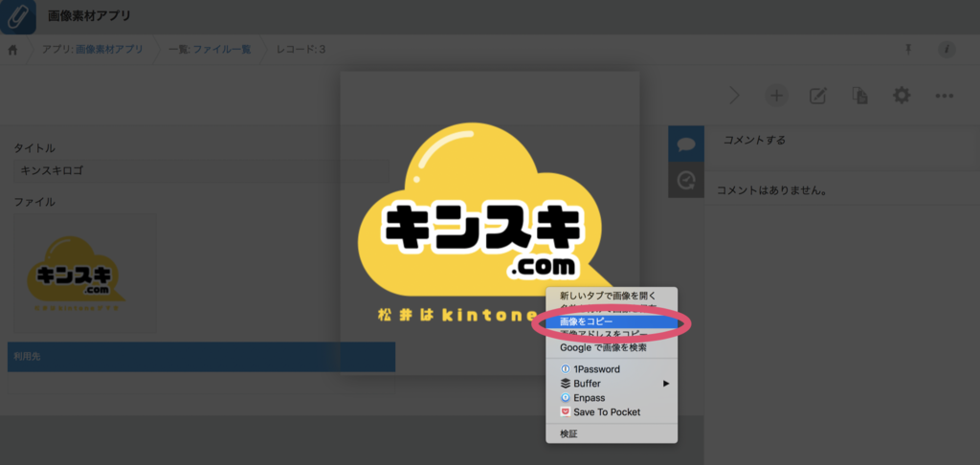Click the レコード: 3 breadcrumb text
Viewport: 980px width, 465px height.
301,50
